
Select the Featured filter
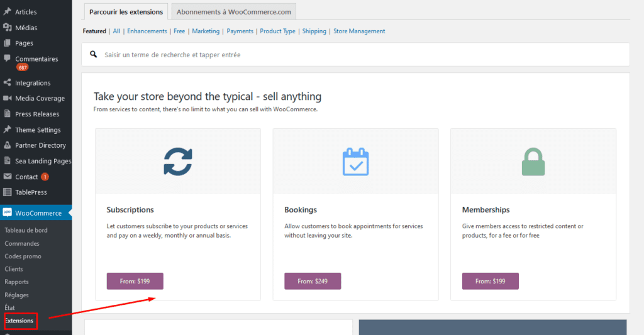pos(94,31)
